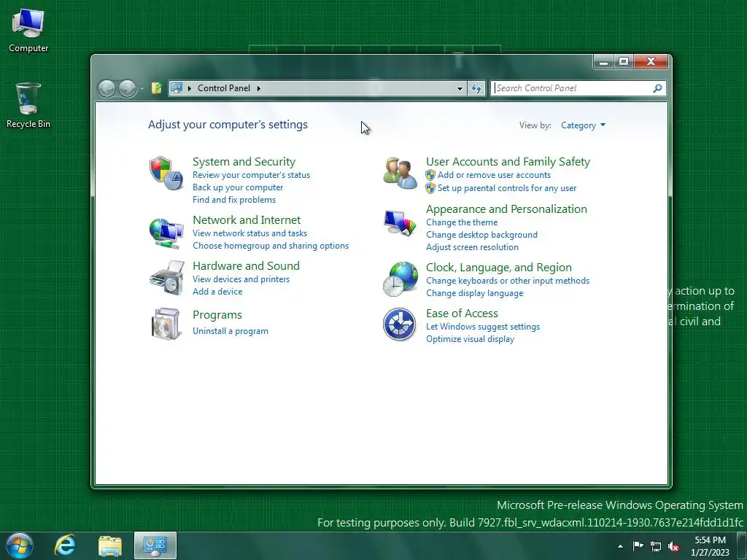This screenshot has width=747, height=560.
Task: Expand the arrow after Control Panel breadcrumb
Action: pos(259,88)
